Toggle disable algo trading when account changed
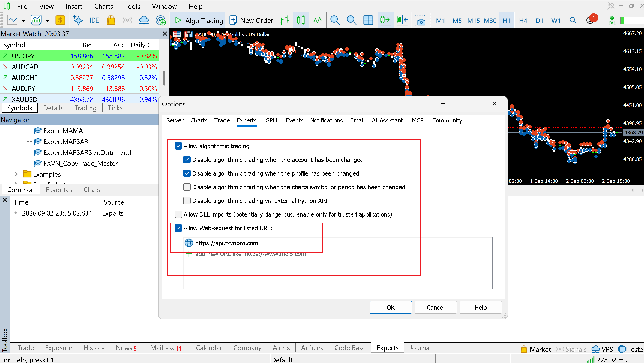This screenshot has width=644, height=363. [187, 160]
